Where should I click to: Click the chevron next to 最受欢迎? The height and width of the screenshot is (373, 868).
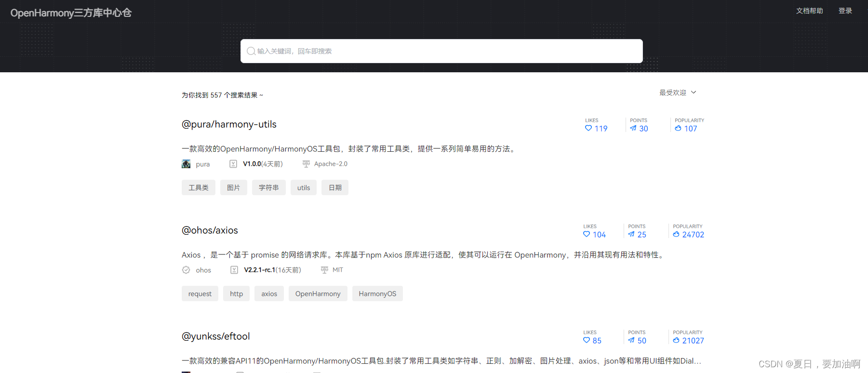pos(694,93)
